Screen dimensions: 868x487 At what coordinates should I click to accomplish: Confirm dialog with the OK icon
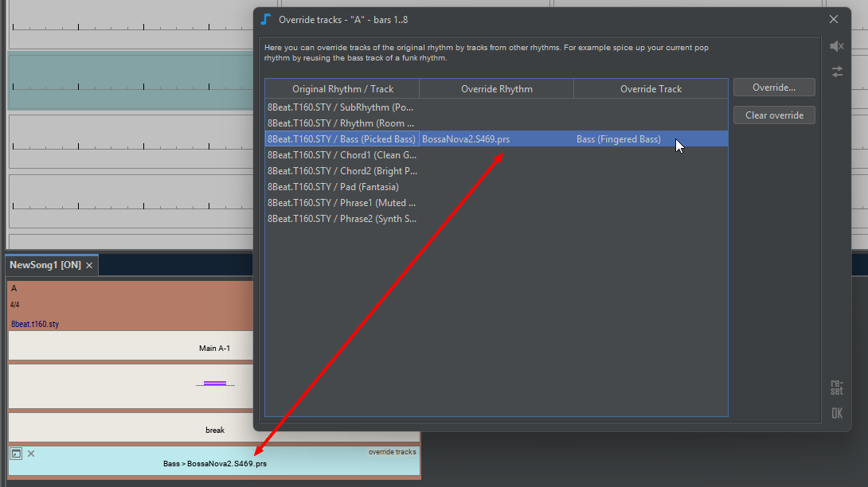coord(836,413)
